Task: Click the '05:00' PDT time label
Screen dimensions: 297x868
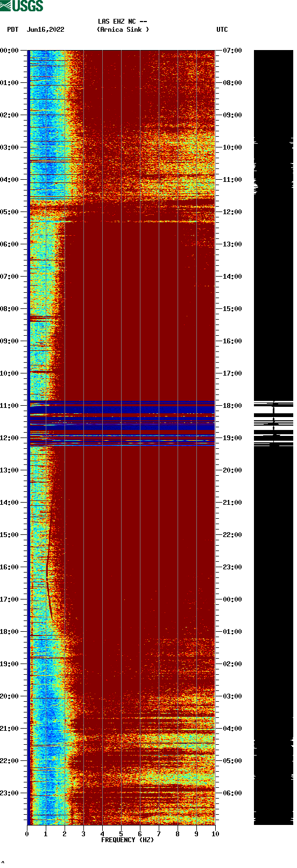Action: point(9,212)
